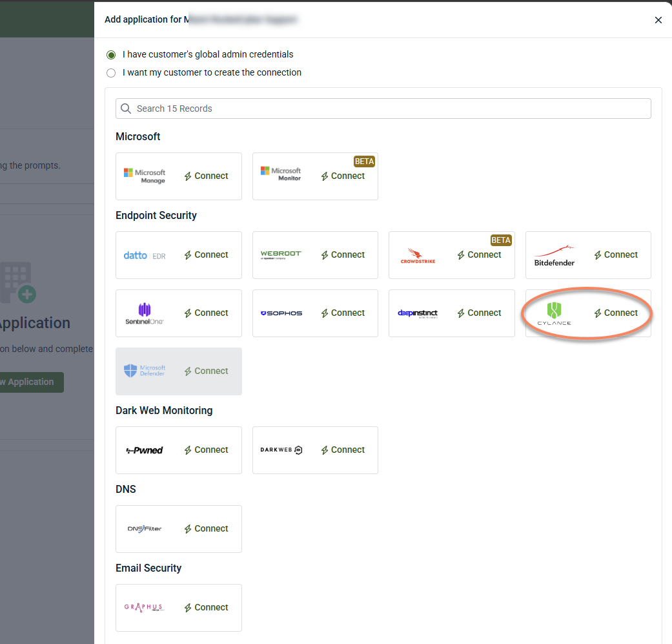Connect Pwned dark web monitoring
Viewport: 672px width, 644px height.
(x=206, y=450)
